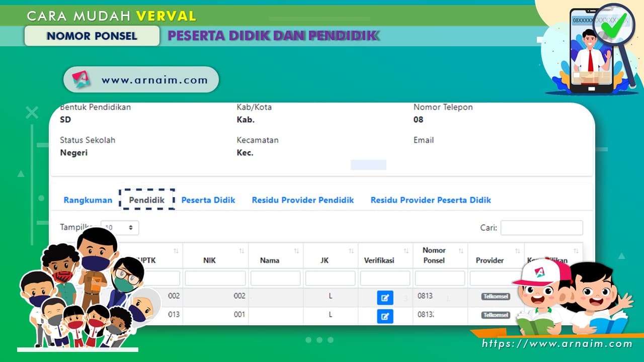Focus the Cari search field
644x362 pixels.
pos(541,228)
